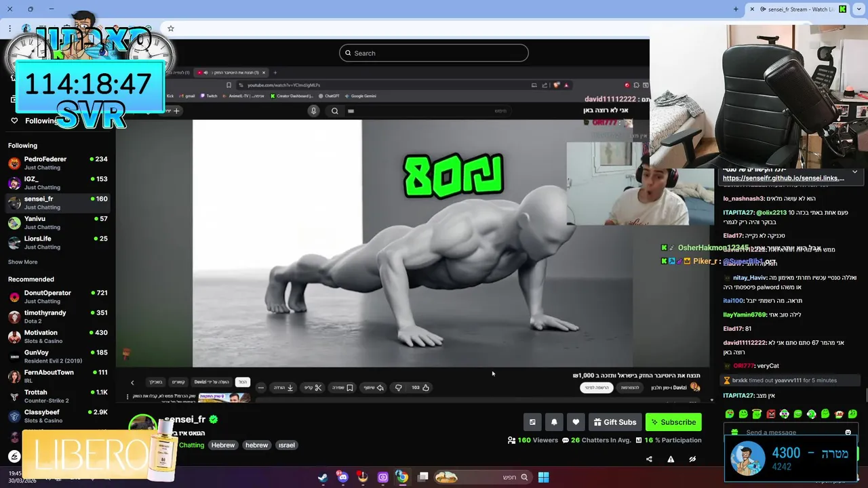The height and width of the screenshot is (488, 868).
Task: Click the Hebrew tag with capital H
Action: tap(222, 445)
